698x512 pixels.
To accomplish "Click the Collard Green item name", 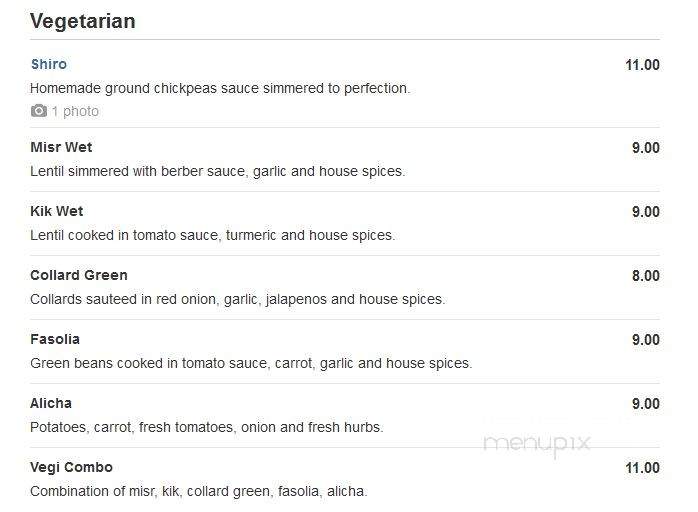I will tap(79, 275).
